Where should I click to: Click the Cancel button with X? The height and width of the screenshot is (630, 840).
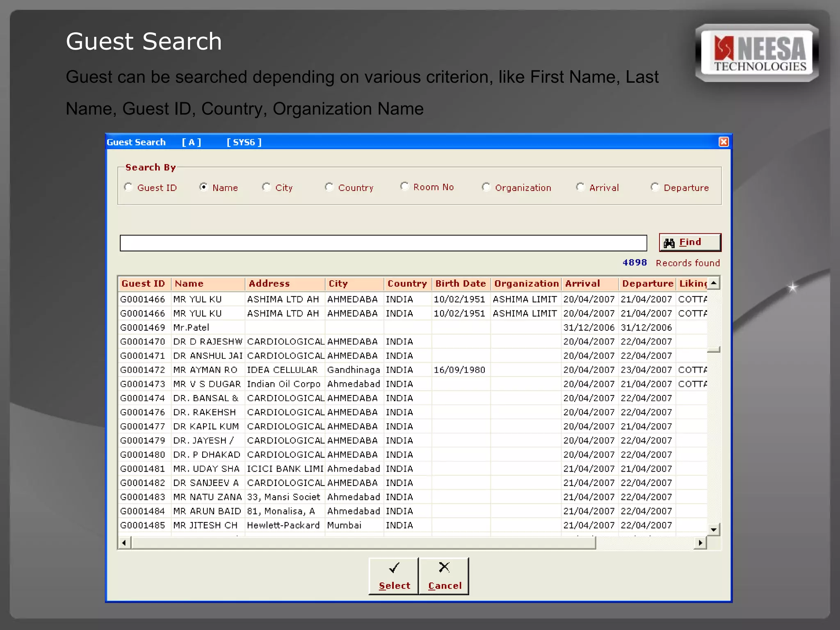point(444,576)
